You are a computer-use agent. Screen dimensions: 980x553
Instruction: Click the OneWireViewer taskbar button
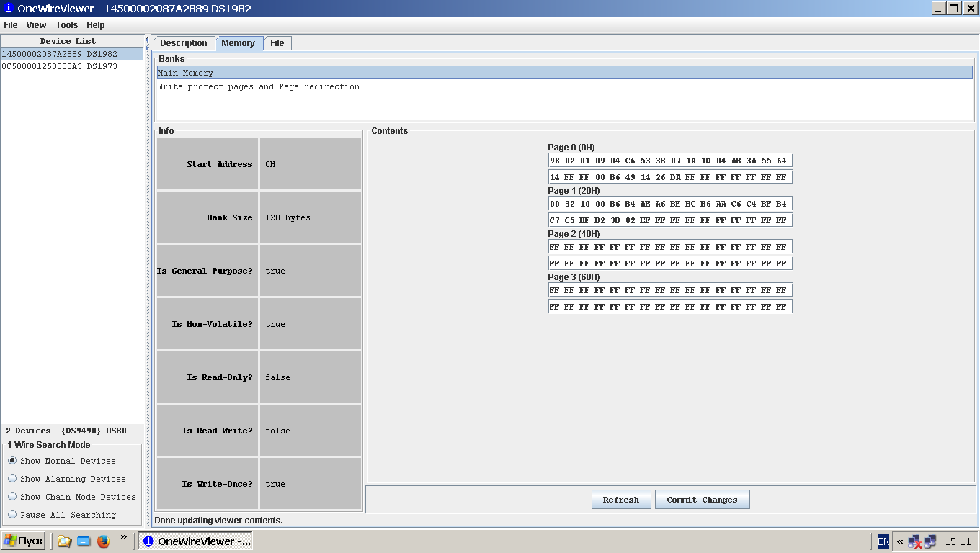pyautogui.click(x=195, y=541)
